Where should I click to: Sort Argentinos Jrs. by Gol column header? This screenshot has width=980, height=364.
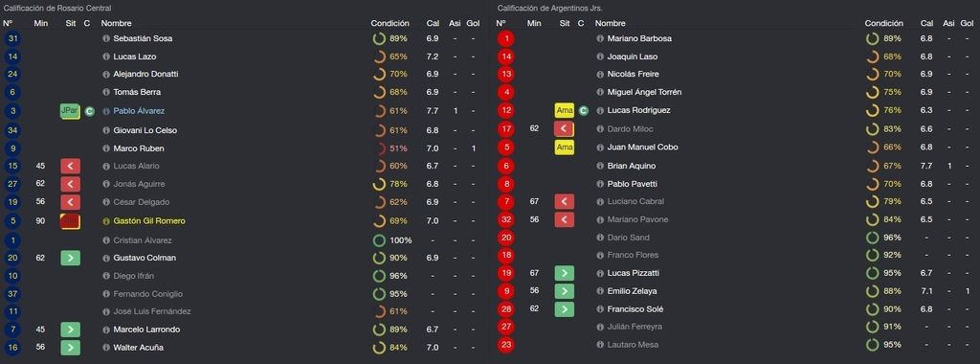tap(967, 23)
